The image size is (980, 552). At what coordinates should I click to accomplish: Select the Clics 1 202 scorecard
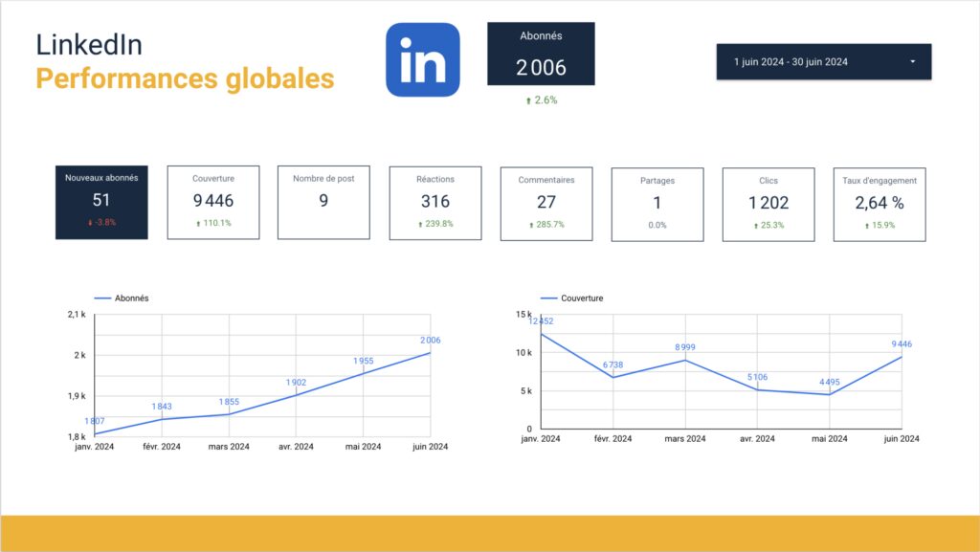coord(768,203)
